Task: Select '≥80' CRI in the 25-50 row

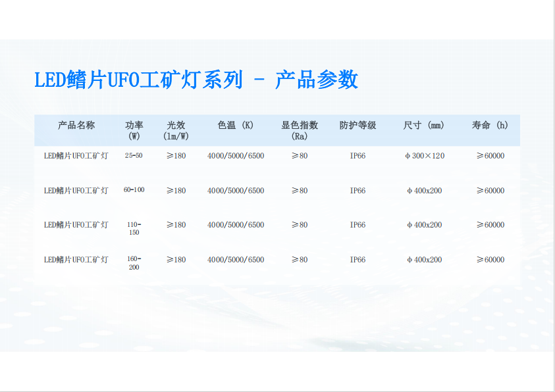Action: 300,156
